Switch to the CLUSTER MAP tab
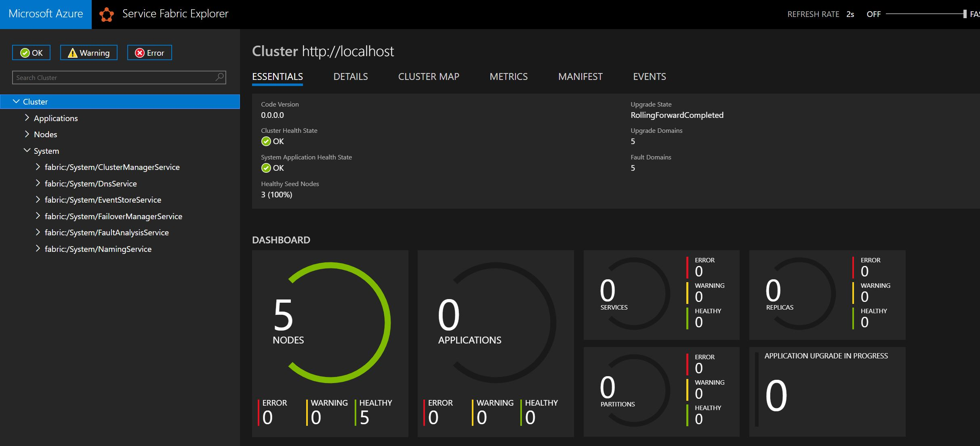This screenshot has width=980, height=446. (429, 77)
